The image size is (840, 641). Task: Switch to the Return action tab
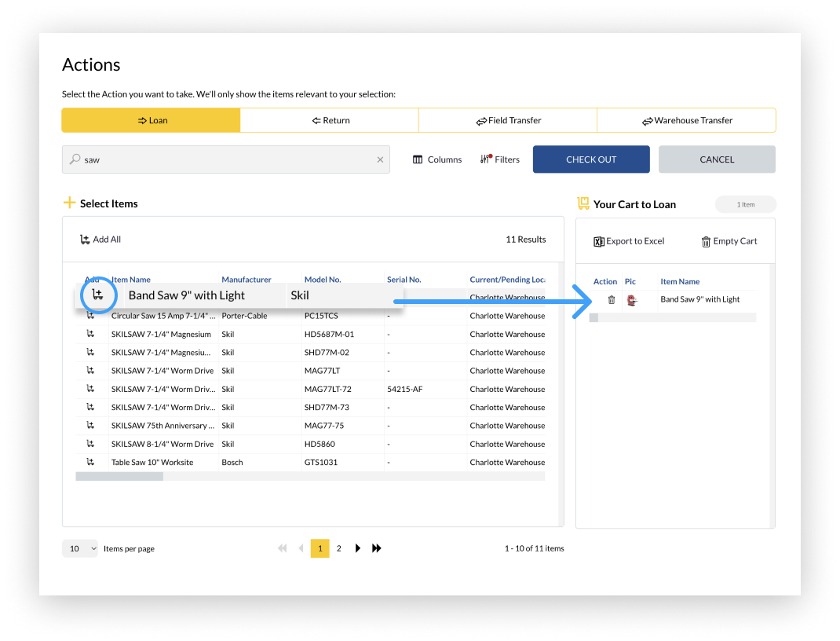330,120
